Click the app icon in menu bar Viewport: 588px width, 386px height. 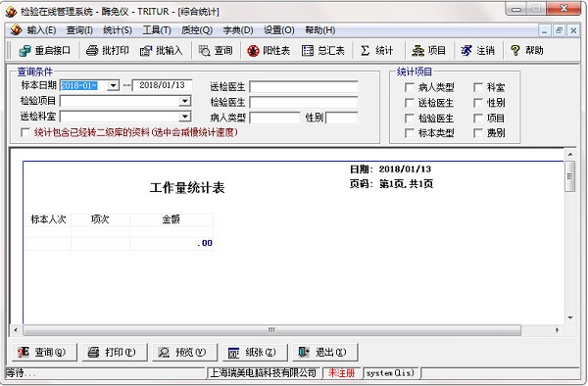[x=16, y=29]
